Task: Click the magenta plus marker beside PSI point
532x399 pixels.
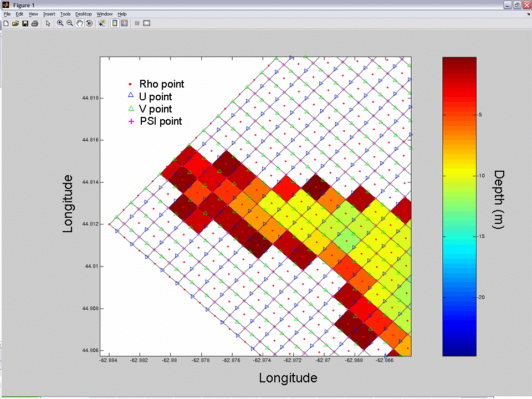Action: pos(131,121)
